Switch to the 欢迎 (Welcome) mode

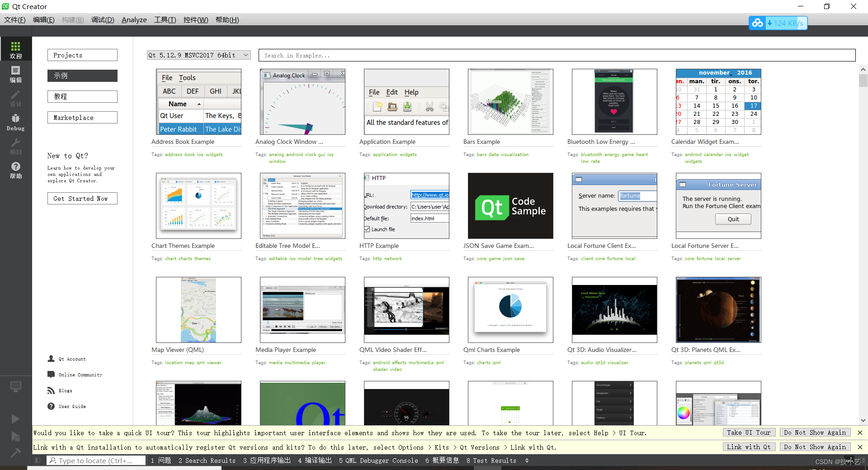point(16,50)
